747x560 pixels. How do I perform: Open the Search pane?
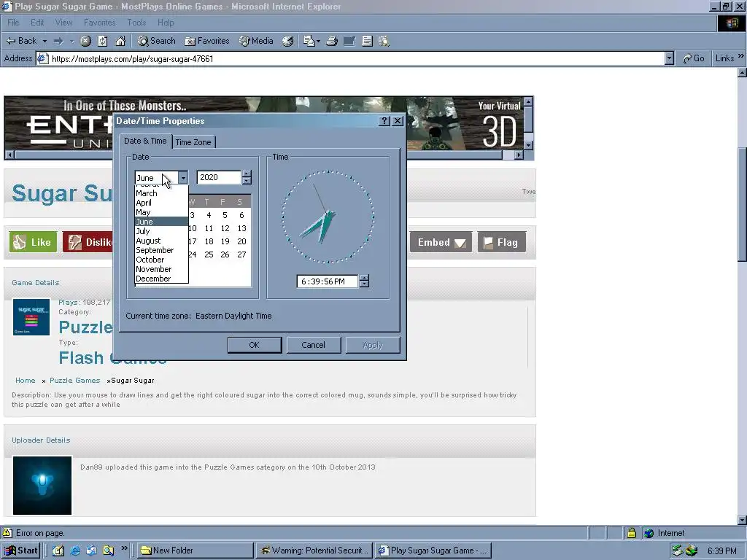tap(157, 41)
